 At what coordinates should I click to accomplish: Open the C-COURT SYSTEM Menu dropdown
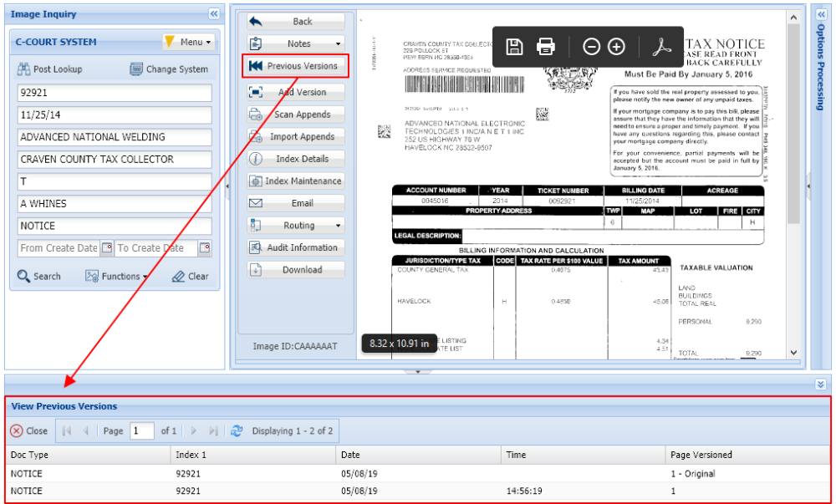(x=189, y=42)
